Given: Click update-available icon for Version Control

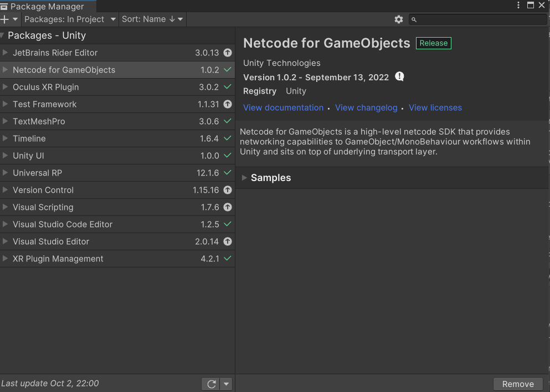Looking at the screenshot, I should tap(228, 190).
